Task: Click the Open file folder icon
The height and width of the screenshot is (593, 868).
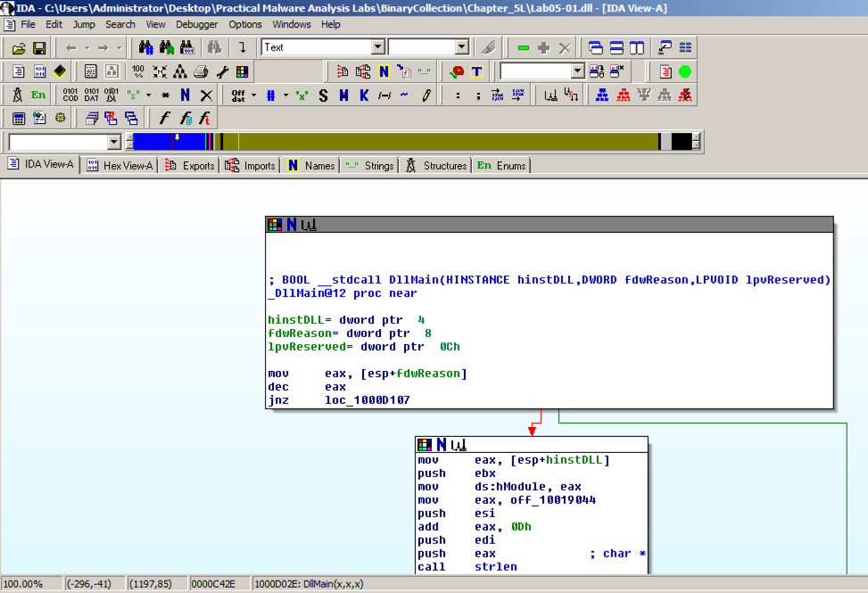Action: pyautogui.click(x=19, y=47)
